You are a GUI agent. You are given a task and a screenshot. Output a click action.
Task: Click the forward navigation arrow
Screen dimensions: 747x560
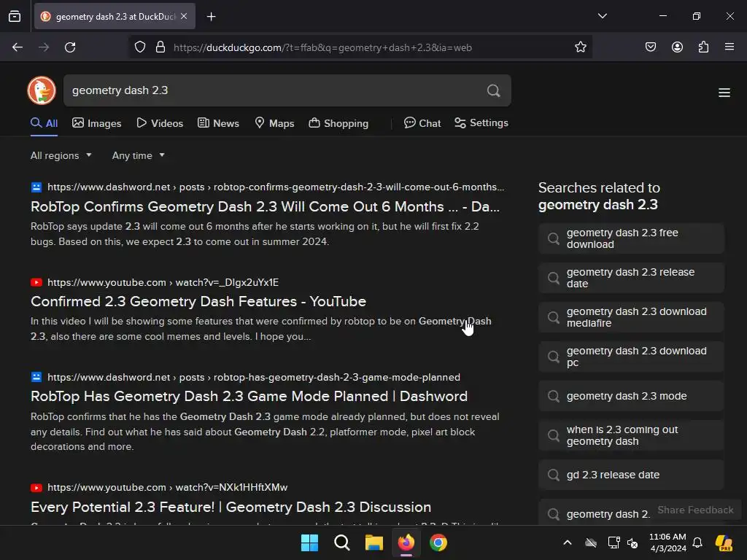point(44,47)
